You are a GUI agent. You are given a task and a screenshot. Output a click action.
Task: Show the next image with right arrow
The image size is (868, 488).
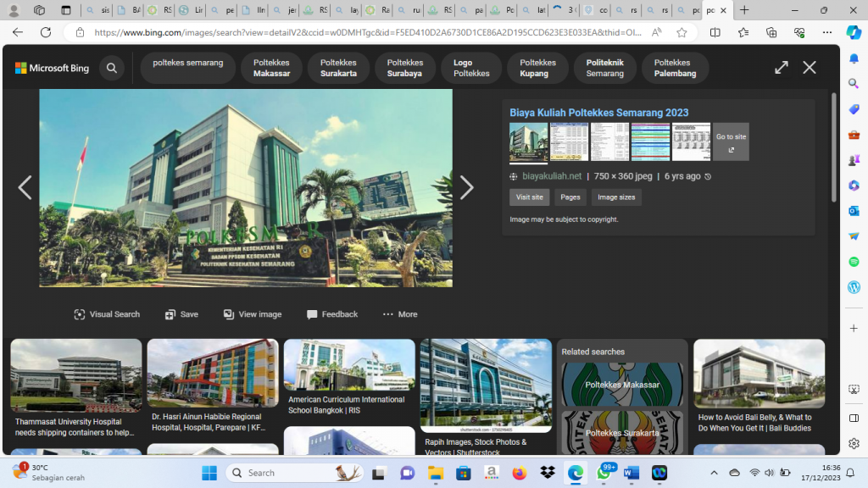[466, 188]
